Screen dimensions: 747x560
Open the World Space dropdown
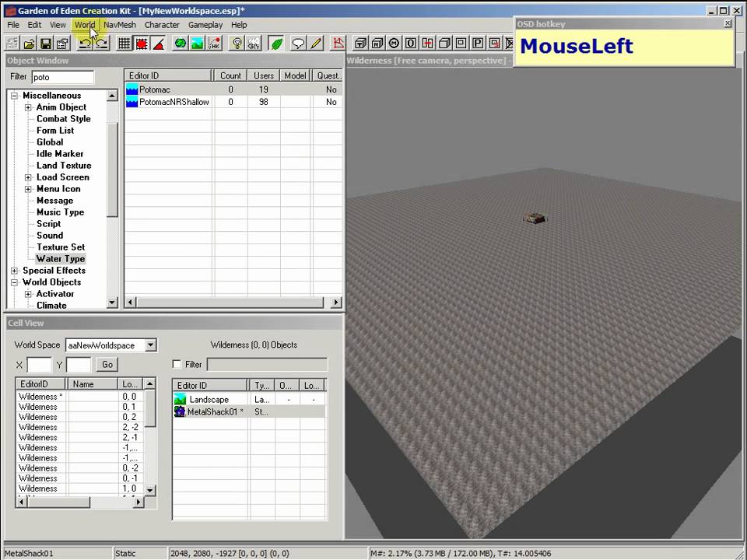150,345
